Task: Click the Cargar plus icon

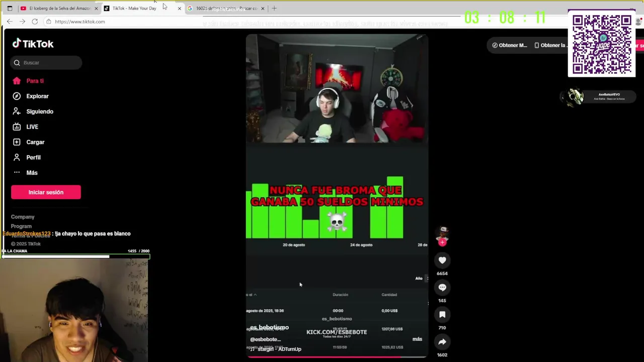Action: (17, 142)
